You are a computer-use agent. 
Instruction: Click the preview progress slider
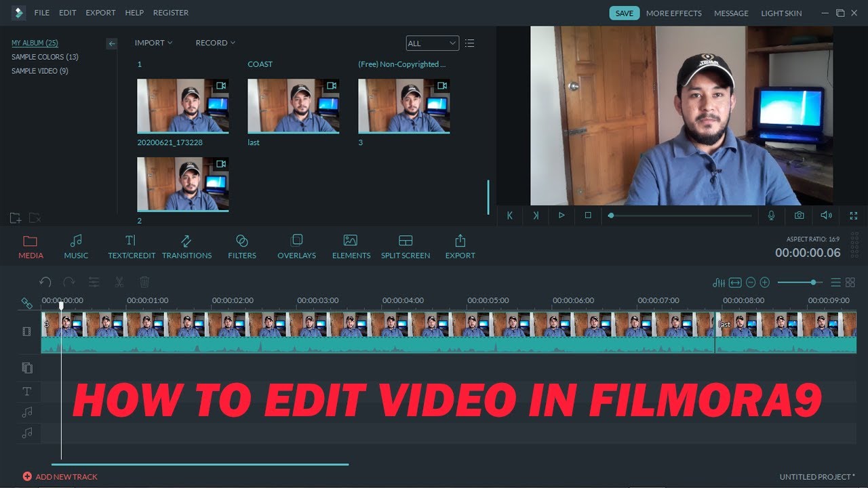tap(680, 216)
